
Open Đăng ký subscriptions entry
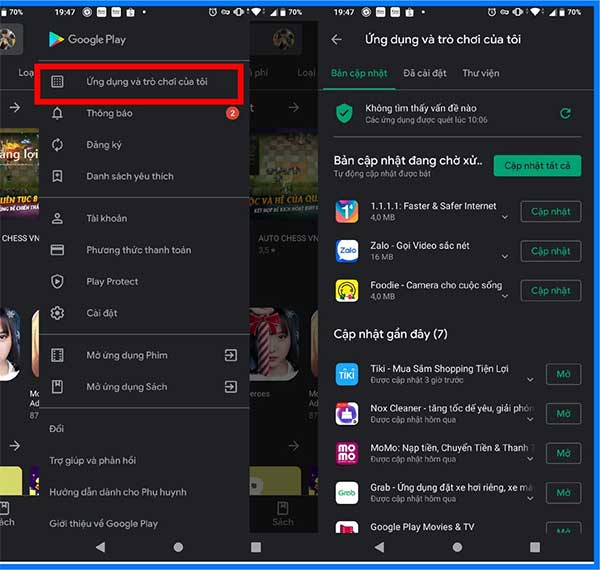click(144, 145)
